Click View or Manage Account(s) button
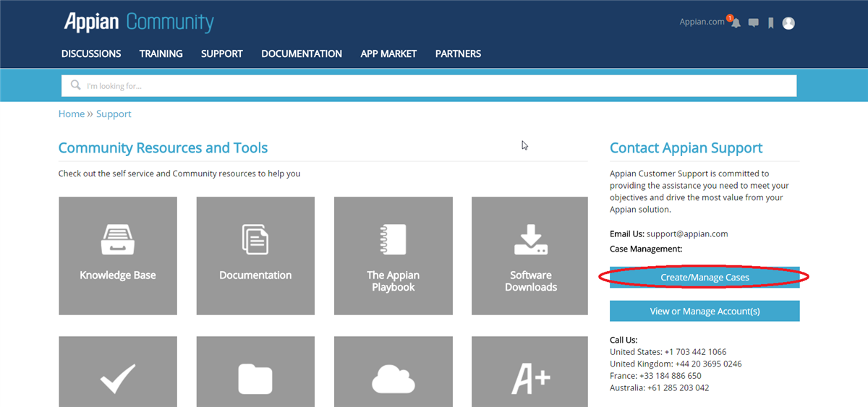 [705, 311]
